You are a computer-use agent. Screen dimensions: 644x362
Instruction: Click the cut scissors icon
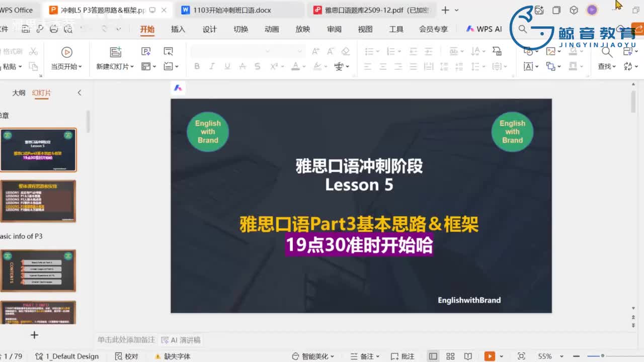(x=33, y=51)
